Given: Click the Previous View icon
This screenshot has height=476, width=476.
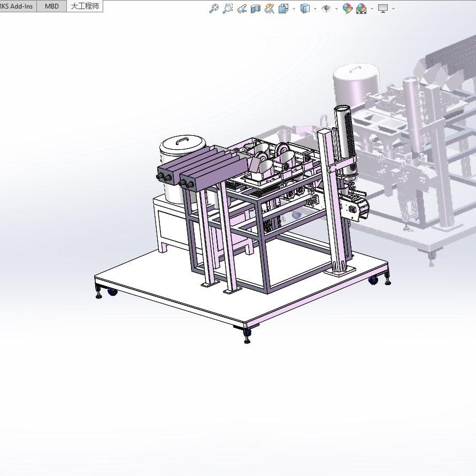Looking at the screenshot, I should point(242,9).
